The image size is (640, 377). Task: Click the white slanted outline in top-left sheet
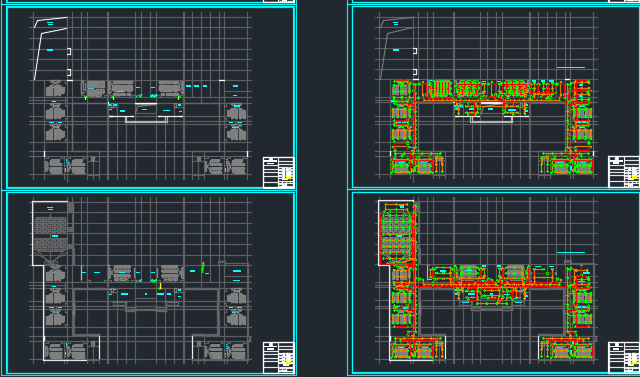tap(51, 48)
